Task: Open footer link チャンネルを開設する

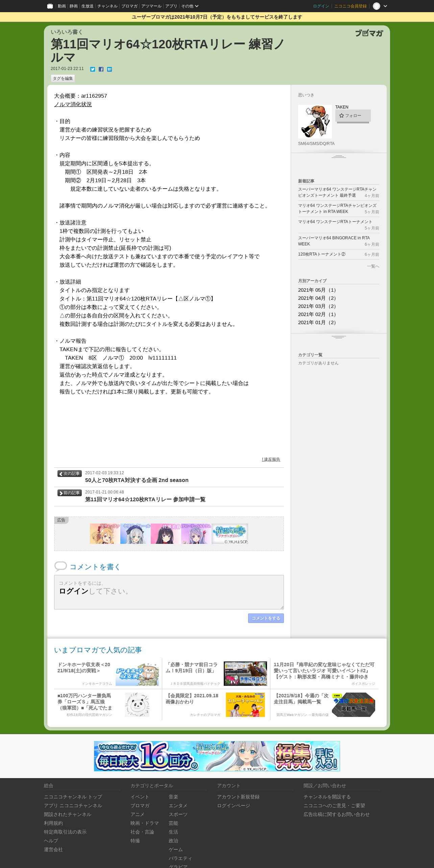Action: [x=327, y=797]
